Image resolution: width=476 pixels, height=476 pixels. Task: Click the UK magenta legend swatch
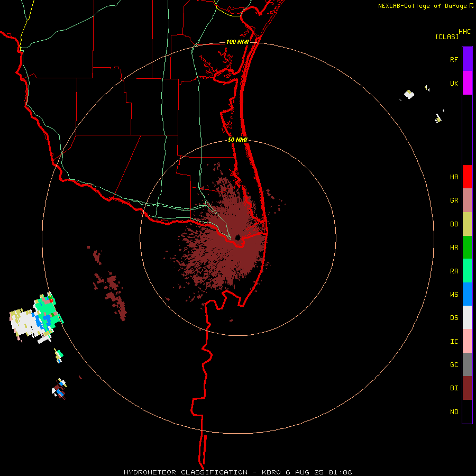[467, 83]
